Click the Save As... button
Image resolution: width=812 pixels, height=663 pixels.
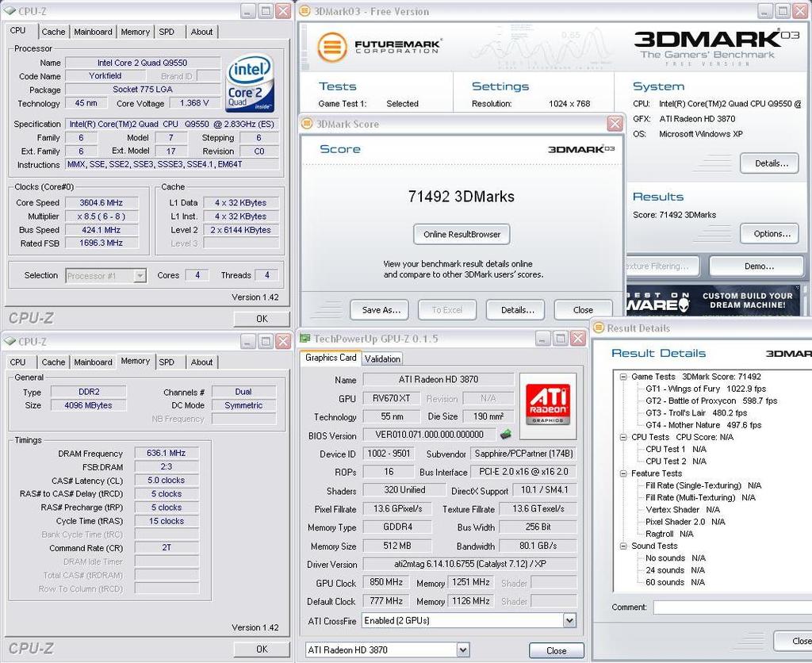pos(380,310)
